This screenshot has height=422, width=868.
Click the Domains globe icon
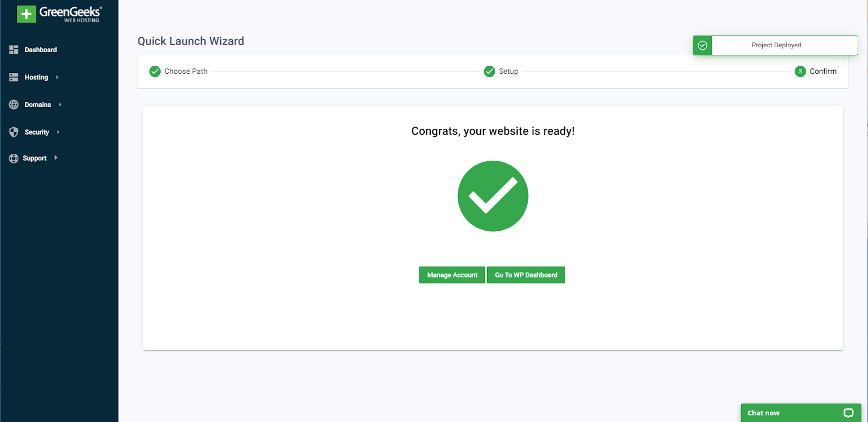14,104
